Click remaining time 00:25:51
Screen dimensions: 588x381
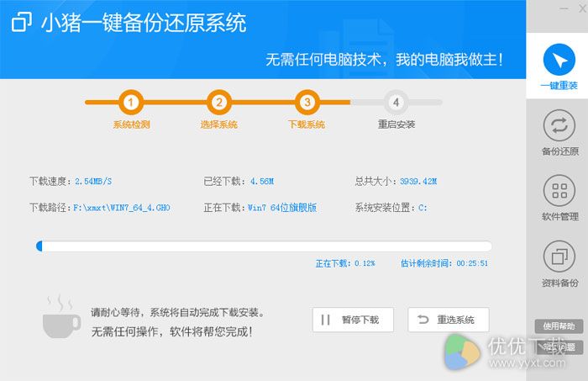tap(472, 263)
